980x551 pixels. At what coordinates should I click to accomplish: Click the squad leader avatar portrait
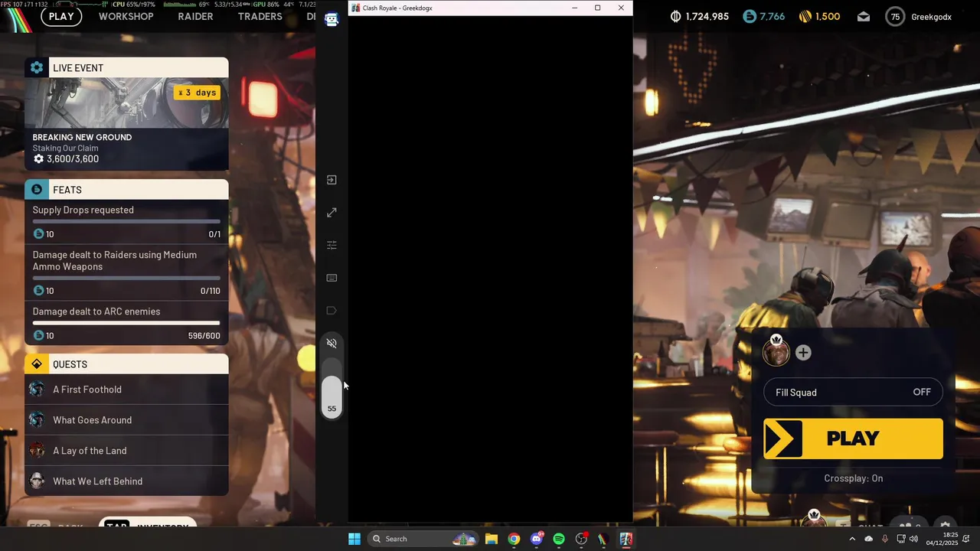(776, 353)
